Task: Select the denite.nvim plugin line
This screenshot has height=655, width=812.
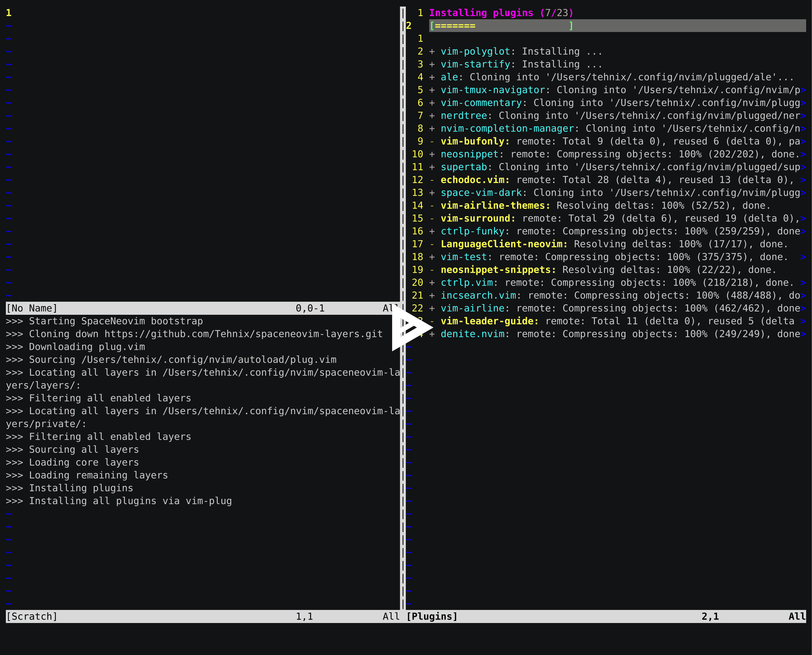Action: coord(618,334)
